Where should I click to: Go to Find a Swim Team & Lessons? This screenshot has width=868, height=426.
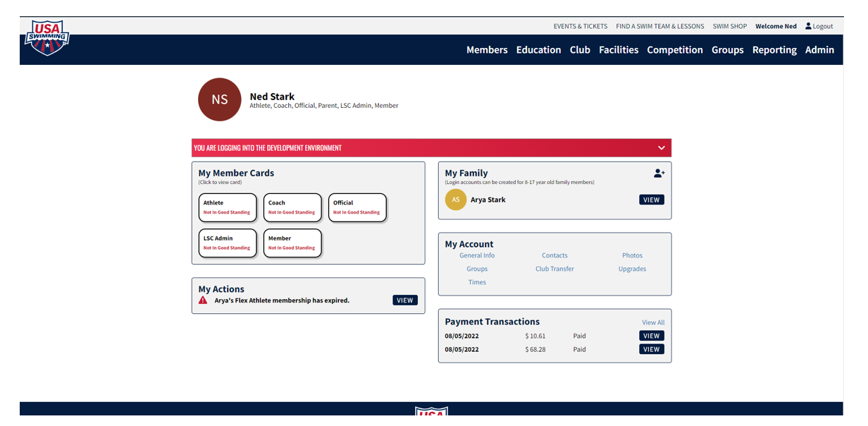coord(659,26)
